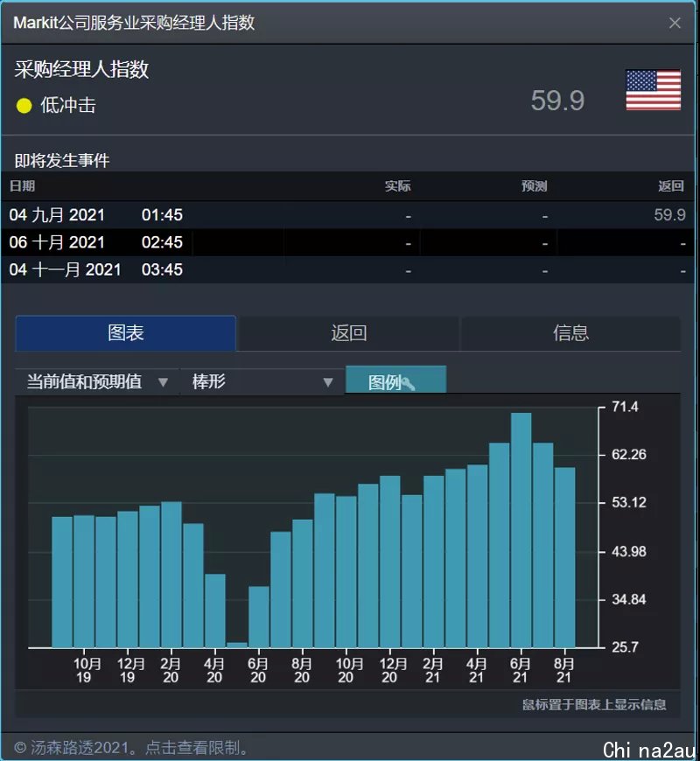Click the yellow low-impact indicator dot
Viewport: 700px width, 761px height.
tap(24, 105)
